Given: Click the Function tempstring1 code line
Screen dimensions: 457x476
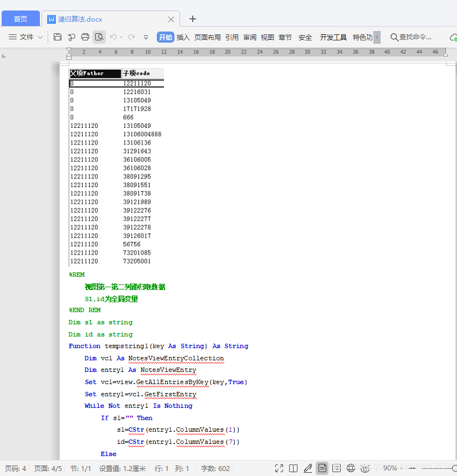Looking at the screenshot, I should point(158,346).
